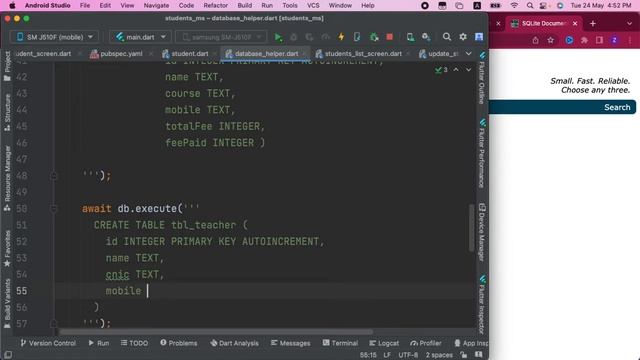Open the main.dart run configuration dropdown

tap(140, 37)
